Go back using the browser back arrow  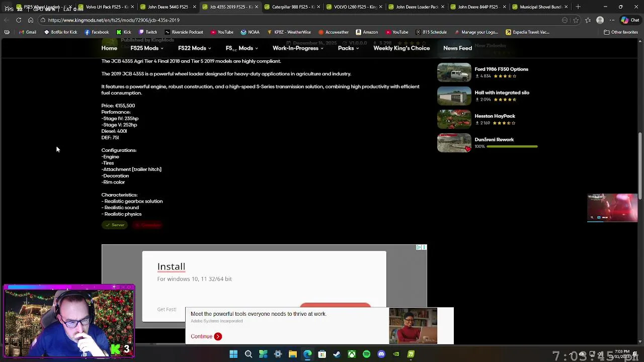click(x=6, y=20)
